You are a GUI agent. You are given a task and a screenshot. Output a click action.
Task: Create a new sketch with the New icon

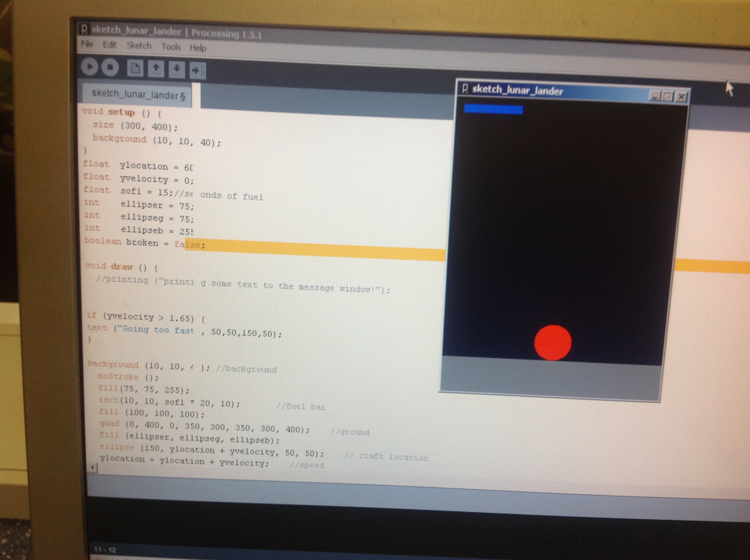coord(135,69)
